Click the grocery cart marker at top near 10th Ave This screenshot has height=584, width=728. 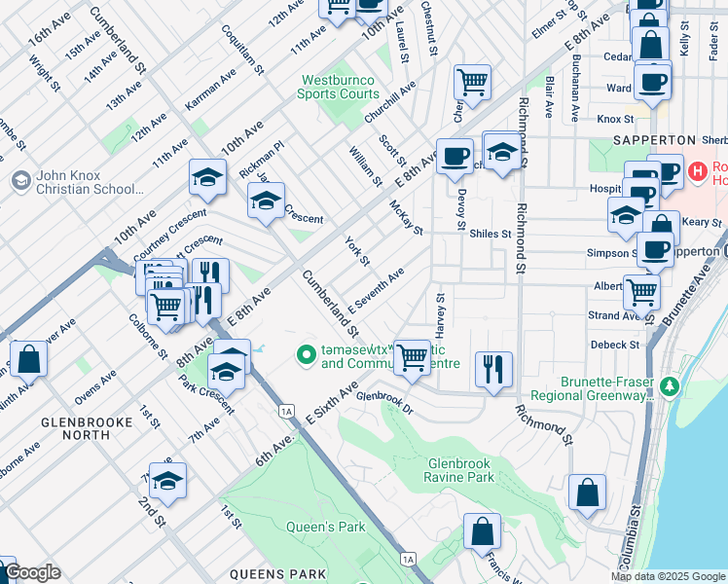[x=338, y=9]
